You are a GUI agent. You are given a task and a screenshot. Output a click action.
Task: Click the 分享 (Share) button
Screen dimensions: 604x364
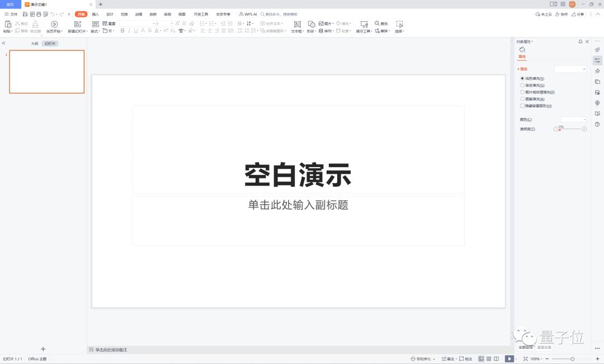578,14
